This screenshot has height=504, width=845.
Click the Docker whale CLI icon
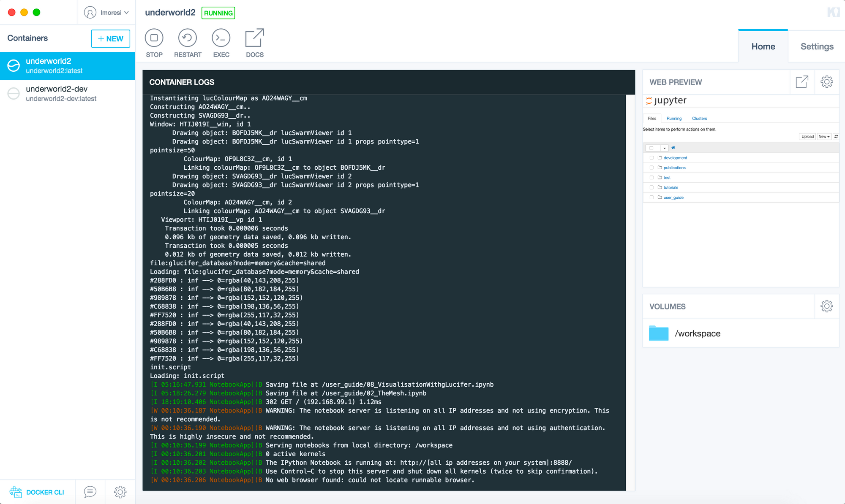(x=16, y=492)
